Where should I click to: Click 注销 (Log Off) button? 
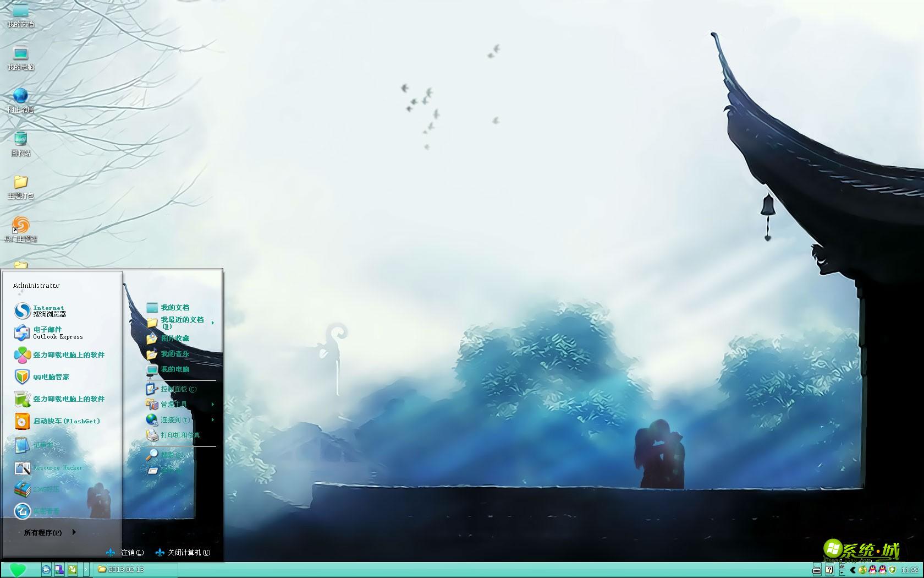coord(127,553)
